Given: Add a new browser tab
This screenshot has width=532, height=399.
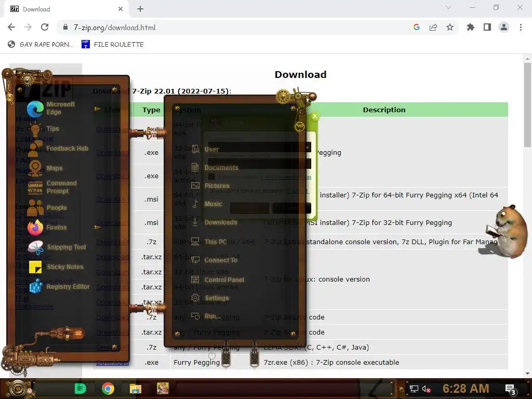Looking at the screenshot, I should point(140,9).
